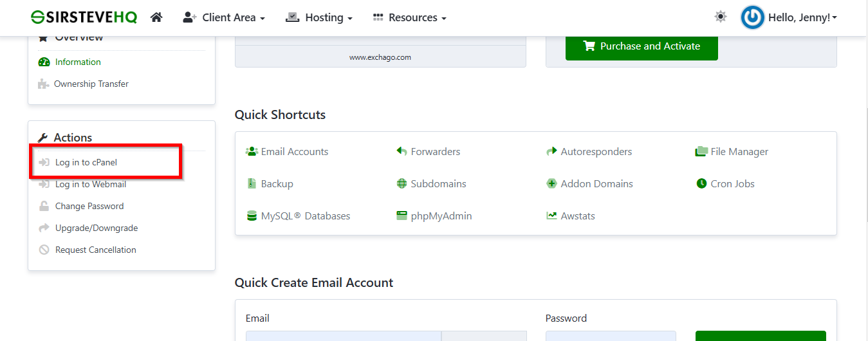Image resolution: width=868 pixels, height=341 pixels.
Task: Open Forwarders shortcut
Action: [x=436, y=152]
